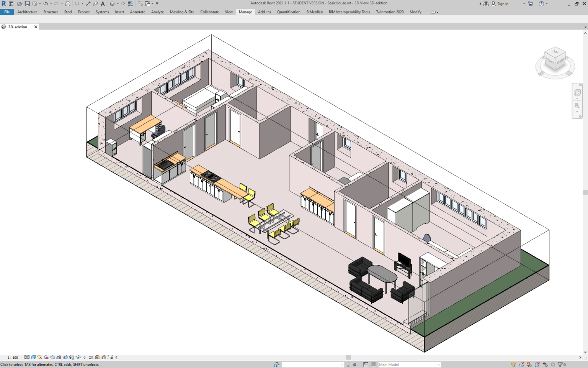Open the Full Navigation Wheel
This screenshot has width=588, height=368.
click(x=577, y=92)
